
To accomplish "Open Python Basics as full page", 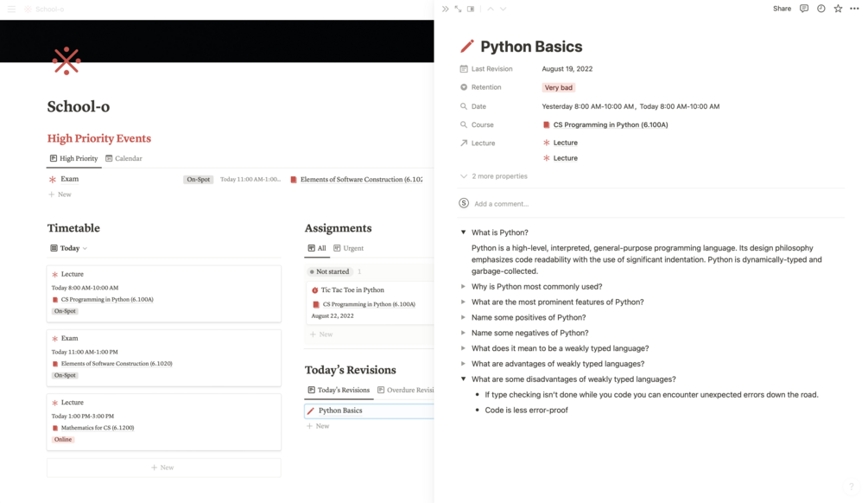I will click(458, 9).
